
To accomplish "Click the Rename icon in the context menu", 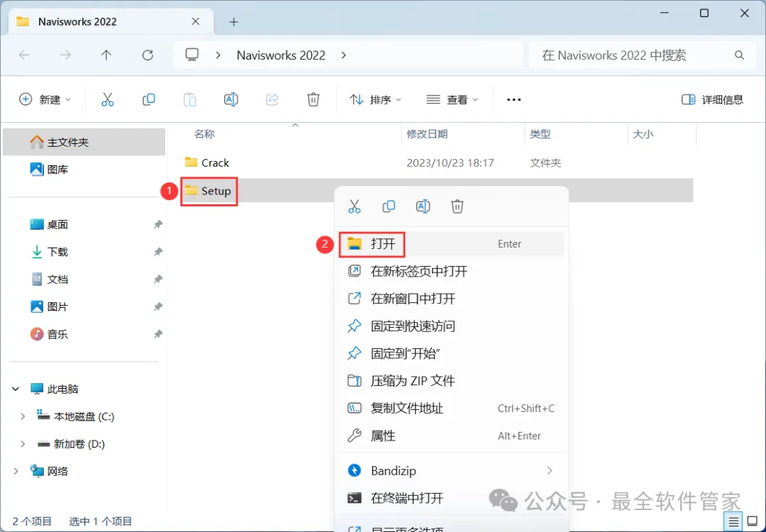I will tap(423, 206).
